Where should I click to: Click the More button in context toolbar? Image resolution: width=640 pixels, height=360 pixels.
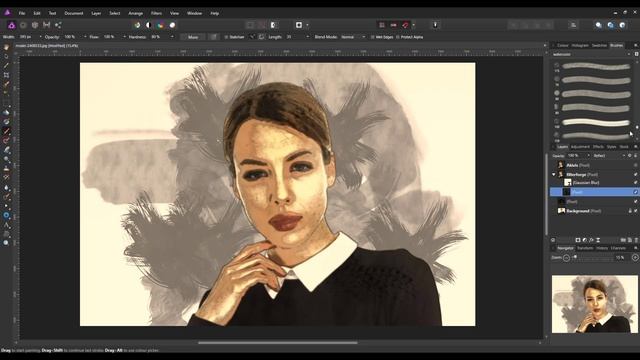click(193, 37)
